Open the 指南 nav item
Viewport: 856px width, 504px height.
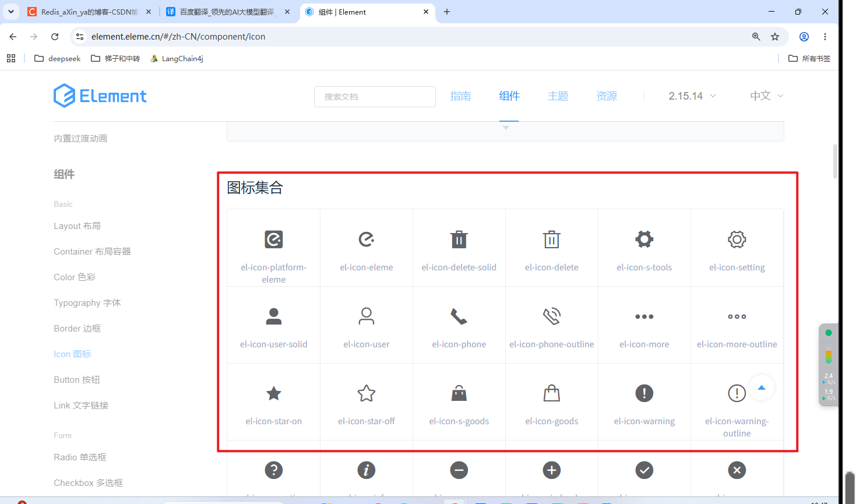pos(460,96)
